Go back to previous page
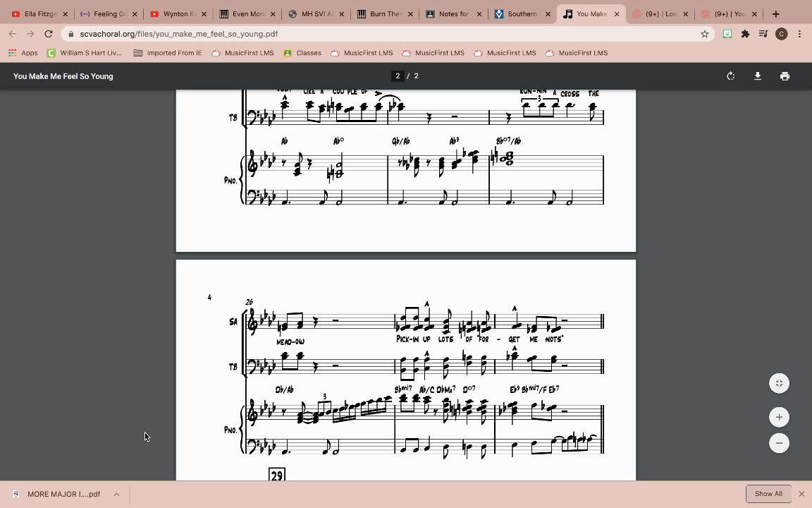Image resolution: width=812 pixels, height=508 pixels. click(x=13, y=34)
